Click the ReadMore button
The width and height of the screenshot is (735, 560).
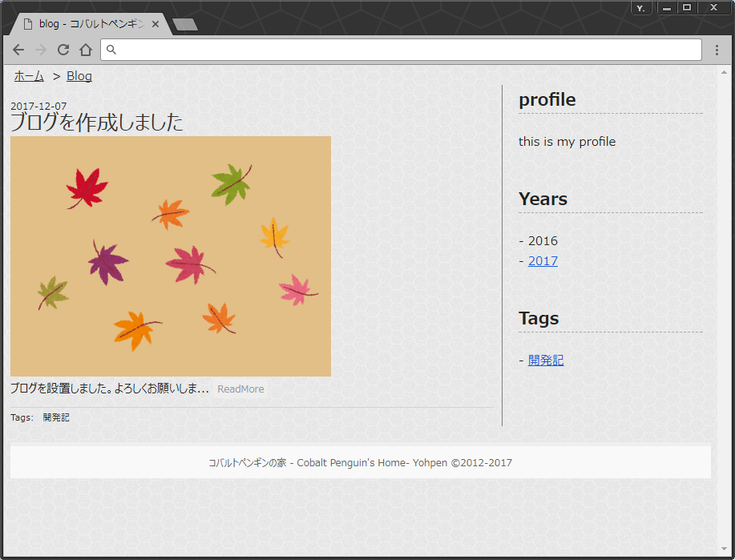click(x=240, y=389)
